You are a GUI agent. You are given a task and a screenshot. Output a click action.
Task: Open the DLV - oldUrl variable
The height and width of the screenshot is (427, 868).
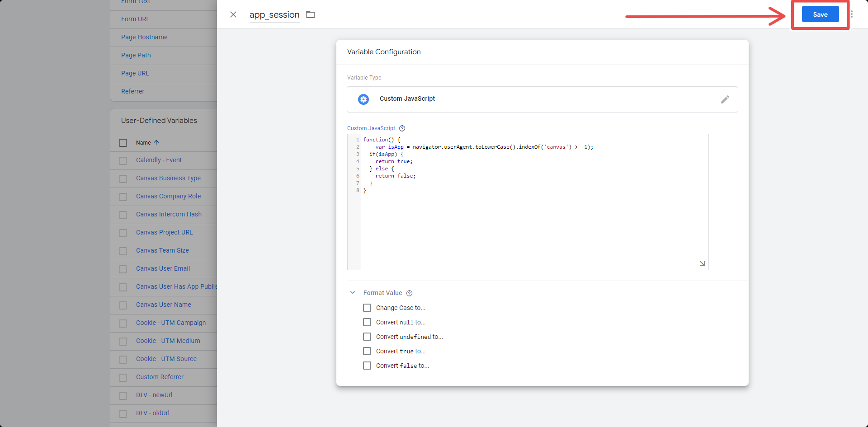click(x=153, y=413)
